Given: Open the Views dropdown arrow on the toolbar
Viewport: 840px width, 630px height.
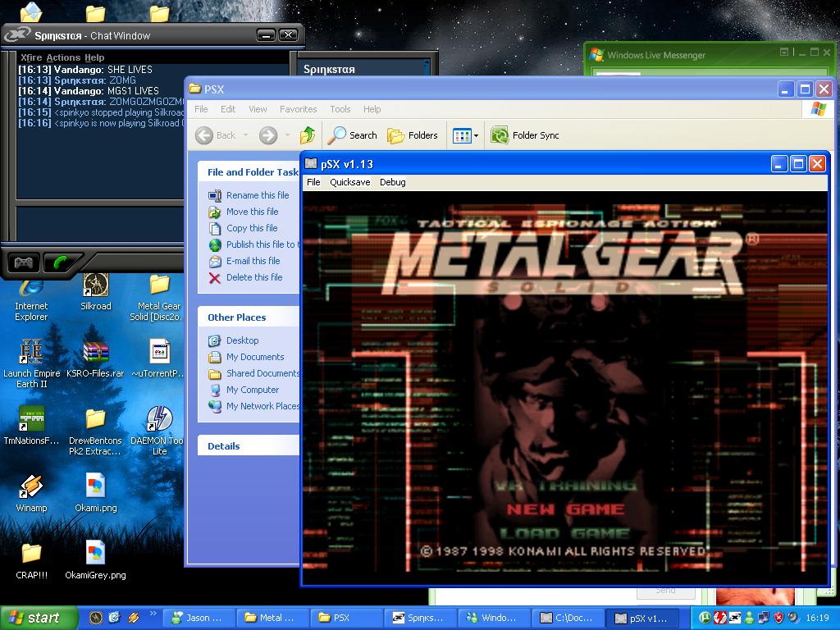Looking at the screenshot, I should pos(474,135).
